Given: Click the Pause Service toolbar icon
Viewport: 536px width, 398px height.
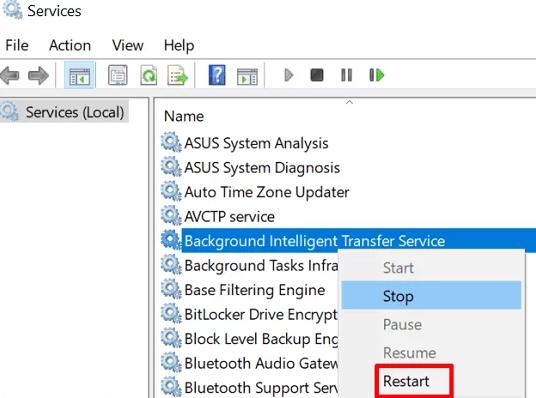Looking at the screenshot, I should tap(347, 75).
